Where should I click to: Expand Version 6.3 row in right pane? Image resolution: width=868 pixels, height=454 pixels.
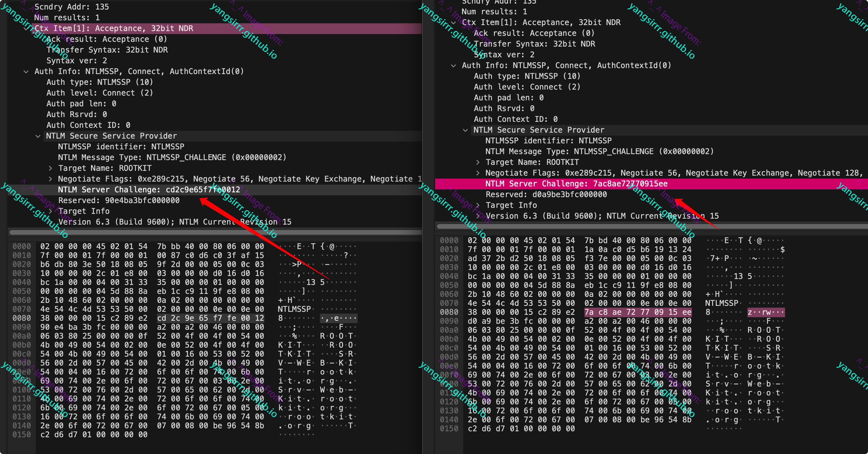478,216
